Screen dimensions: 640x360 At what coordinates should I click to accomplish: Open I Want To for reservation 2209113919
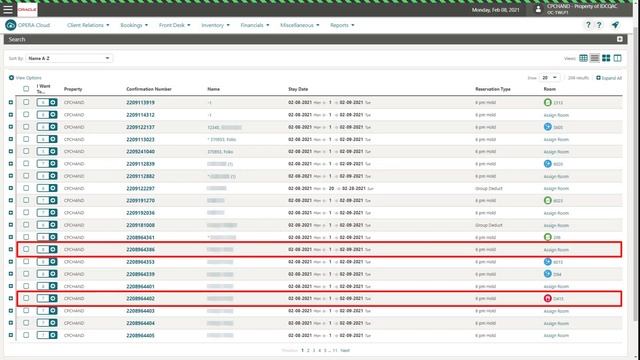(x=47, y=102)
